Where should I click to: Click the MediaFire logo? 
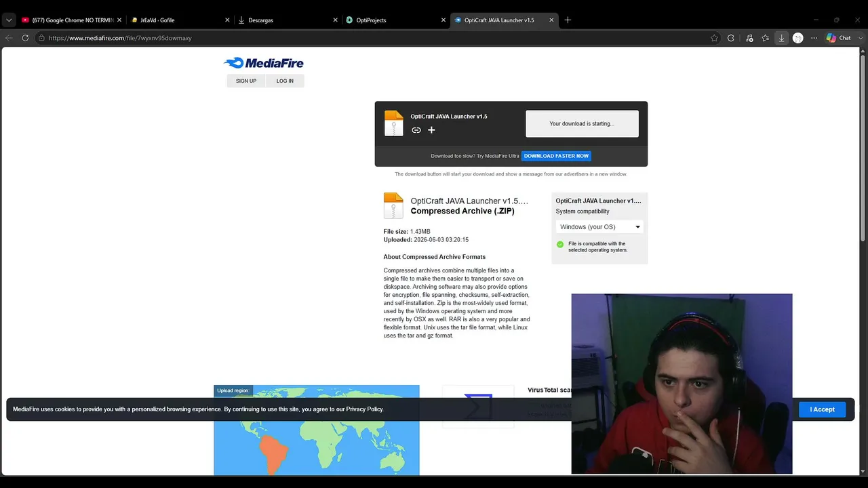click(264, 63)
